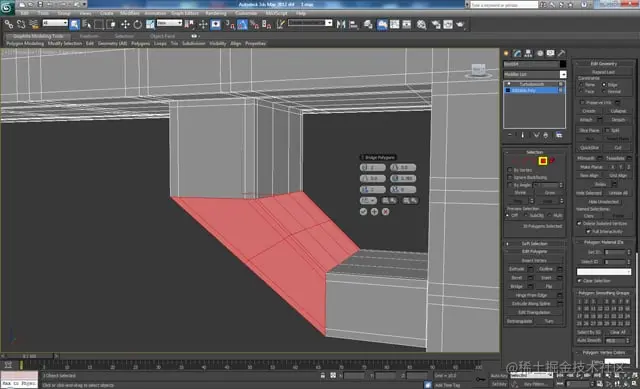Click the Repeat Last button
The image size is (640, 389).
pos(603,72)
